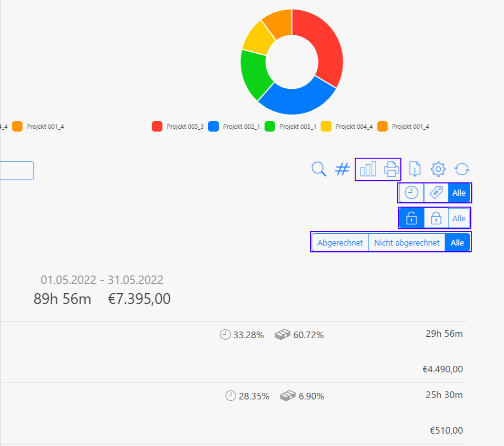Open search with the magnifier icon
Screen dimensions: 504x446
[x=319, y=169]
